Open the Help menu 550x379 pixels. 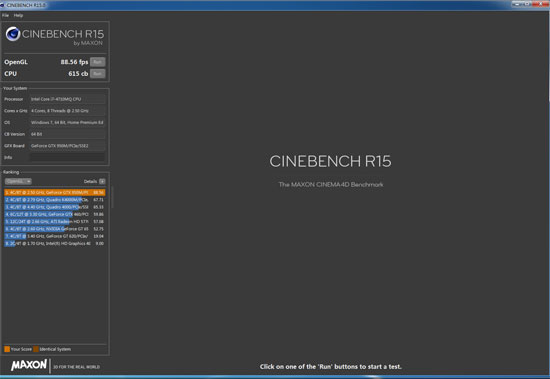tap(18, 15)
